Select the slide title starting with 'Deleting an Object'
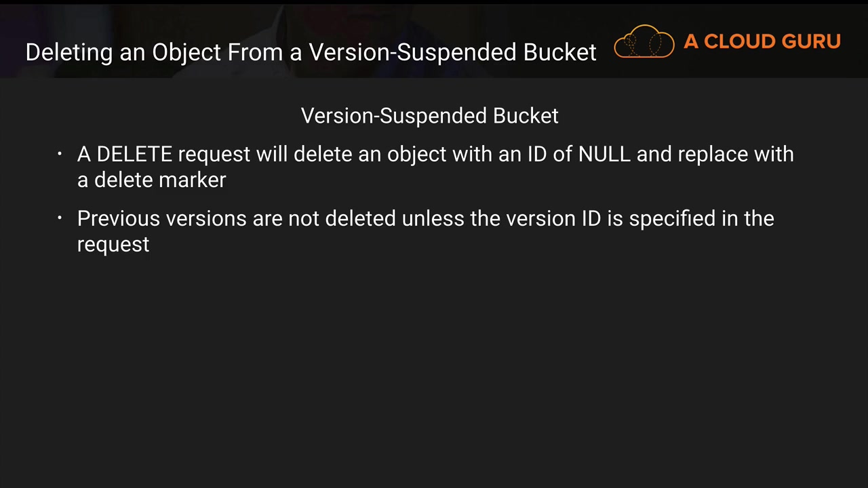This screenshot has height=488, width=868. [x=311, y=52]
